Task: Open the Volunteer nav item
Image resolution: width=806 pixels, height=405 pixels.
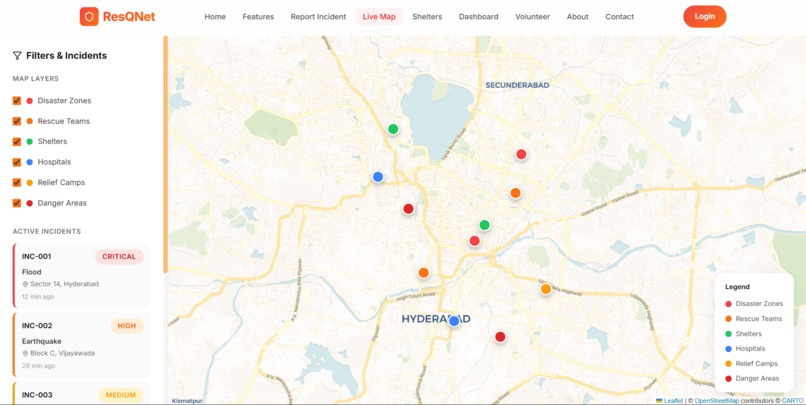Action: click(533, 16)
